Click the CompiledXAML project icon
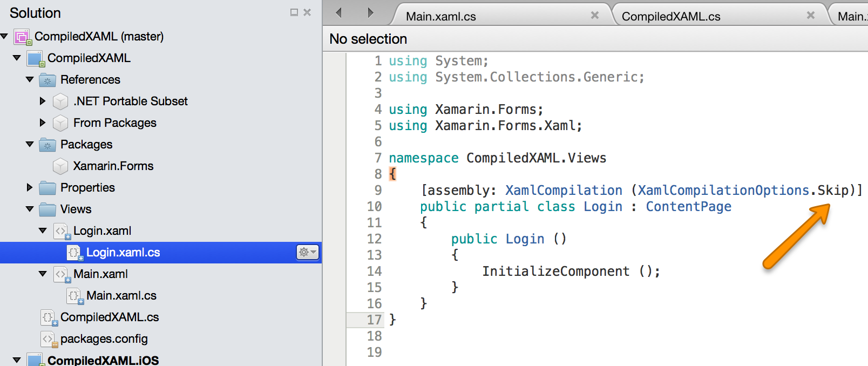 pos(35,58)
